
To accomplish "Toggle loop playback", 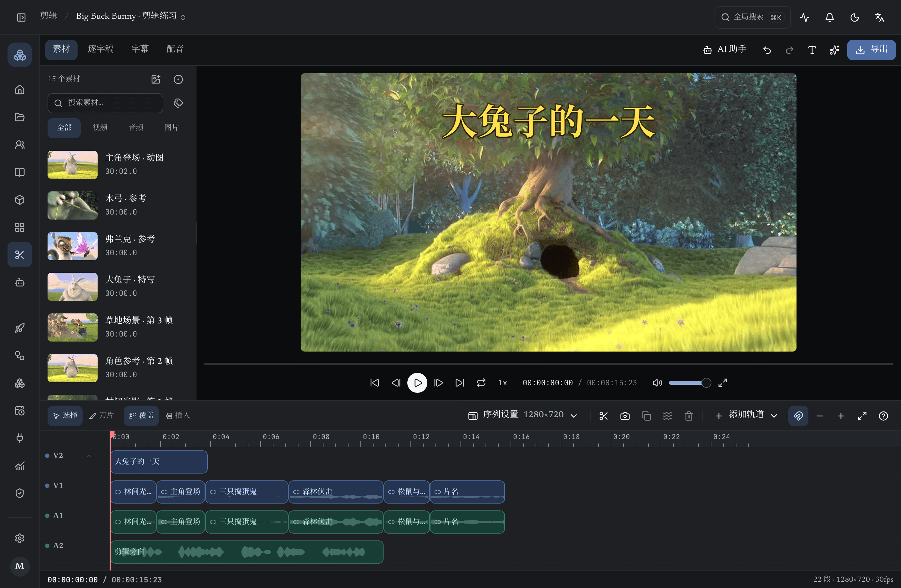I will (481, 383).
